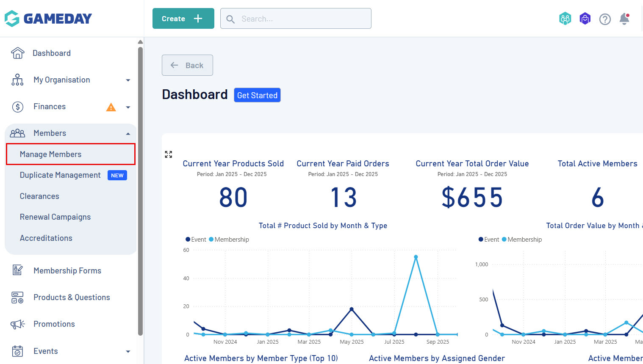Click the Back button

click(x=187, y=65)
